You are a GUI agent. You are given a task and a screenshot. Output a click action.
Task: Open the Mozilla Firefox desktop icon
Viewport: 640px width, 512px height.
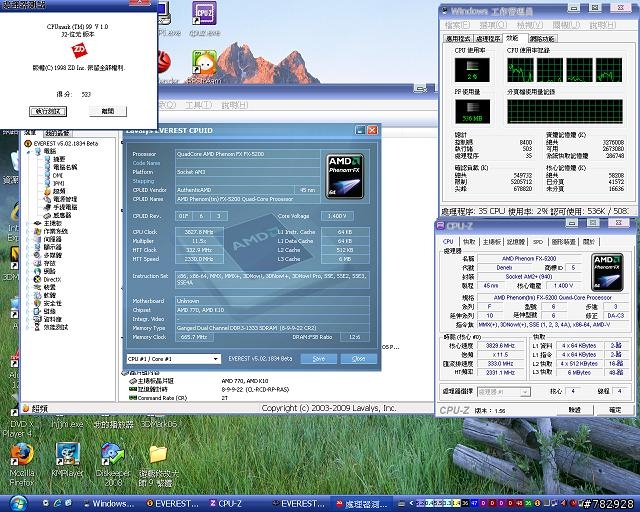click(21, 455)
